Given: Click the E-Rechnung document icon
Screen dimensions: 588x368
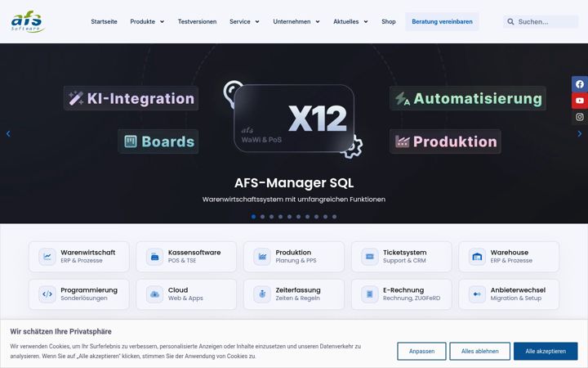Looking at the screenshot, I should (369, 294).
